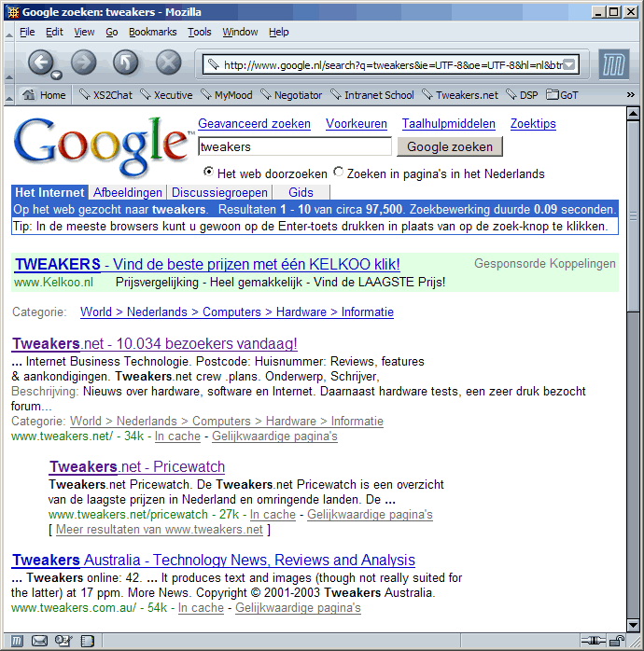Click the scrollbar down arrow
Screen dimensions: 644x651
tap(633, 625)
